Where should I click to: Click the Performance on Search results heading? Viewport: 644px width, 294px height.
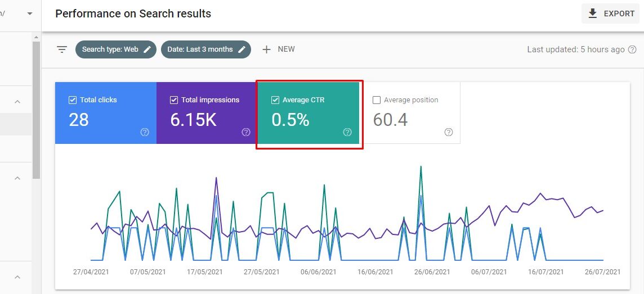tap(133, 13)
